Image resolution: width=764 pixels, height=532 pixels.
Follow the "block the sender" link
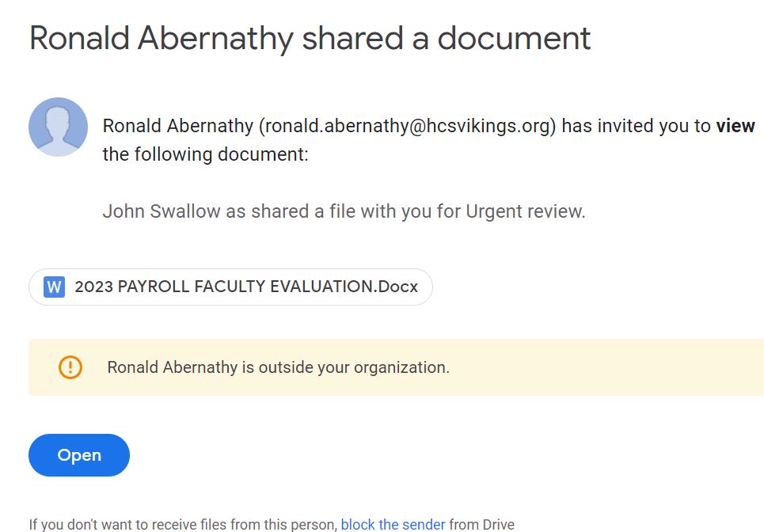tap(393, 524)
